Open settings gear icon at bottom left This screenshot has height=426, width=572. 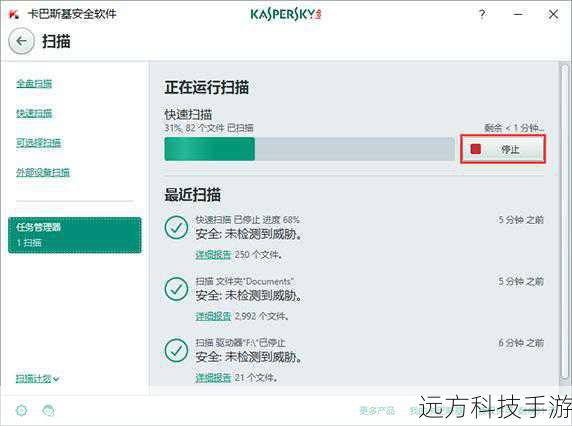pos(22,410)
